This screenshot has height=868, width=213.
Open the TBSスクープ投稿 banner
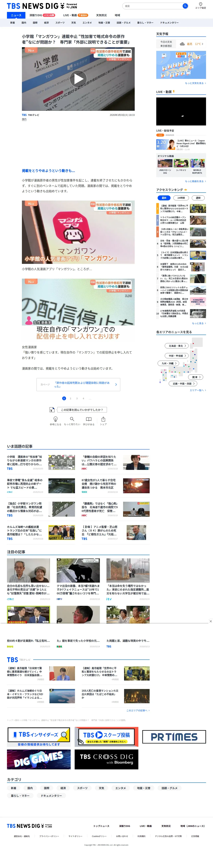click(106, 737)
